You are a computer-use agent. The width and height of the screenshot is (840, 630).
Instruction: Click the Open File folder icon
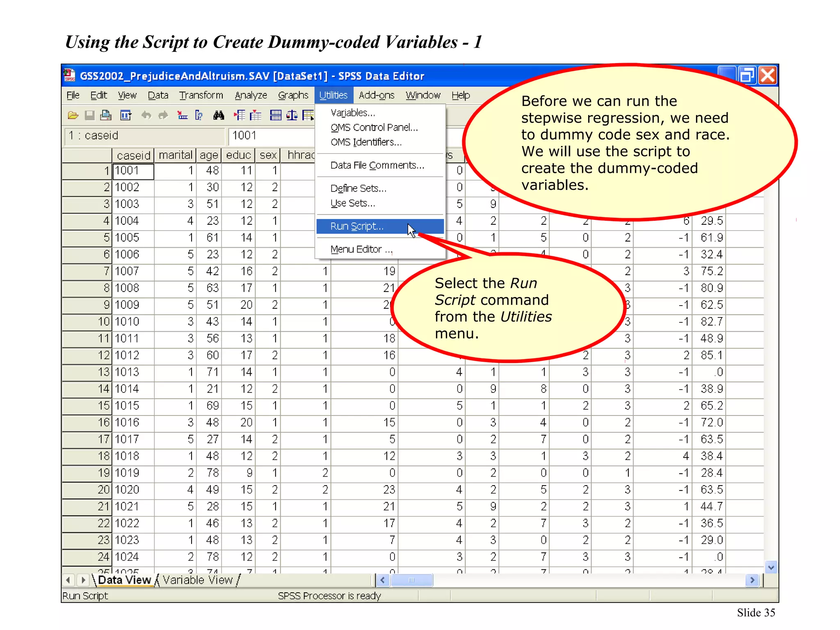pos(73,116)
